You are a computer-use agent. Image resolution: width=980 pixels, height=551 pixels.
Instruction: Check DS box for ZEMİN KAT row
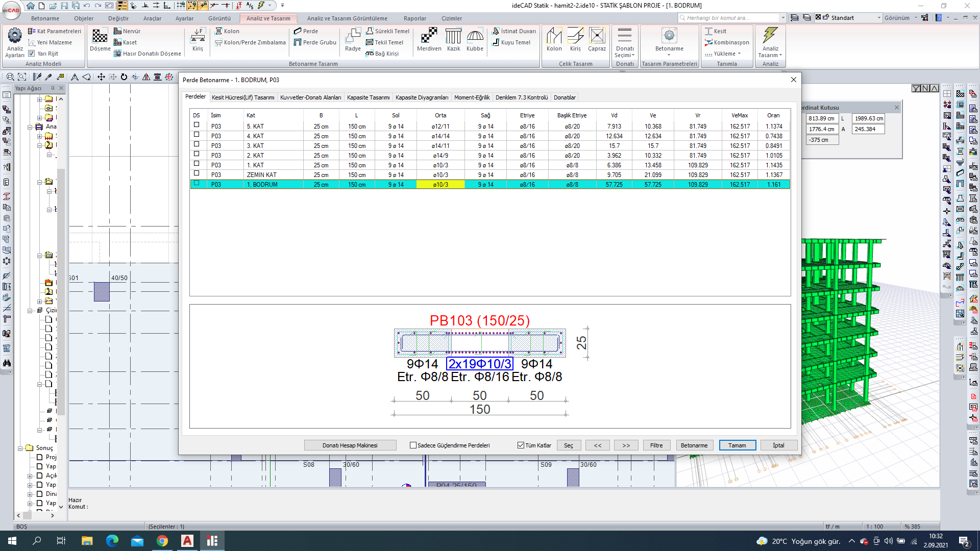[197, 173]
